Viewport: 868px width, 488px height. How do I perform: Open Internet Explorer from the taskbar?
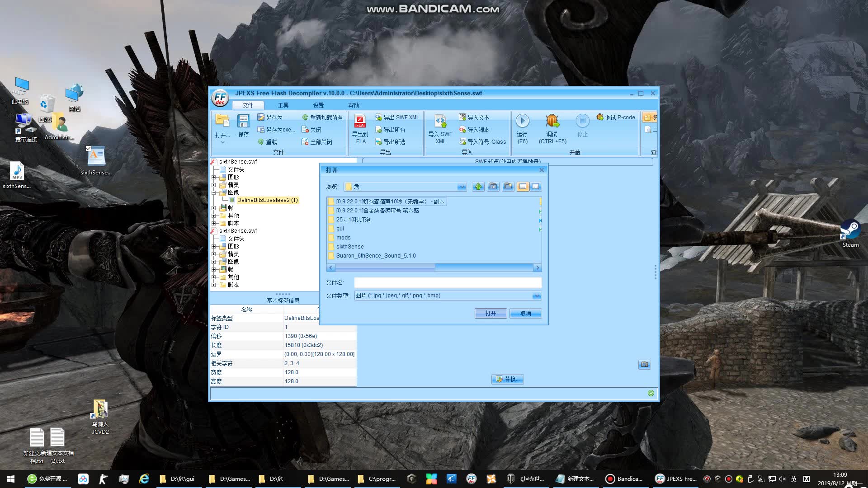pos(144,479)
